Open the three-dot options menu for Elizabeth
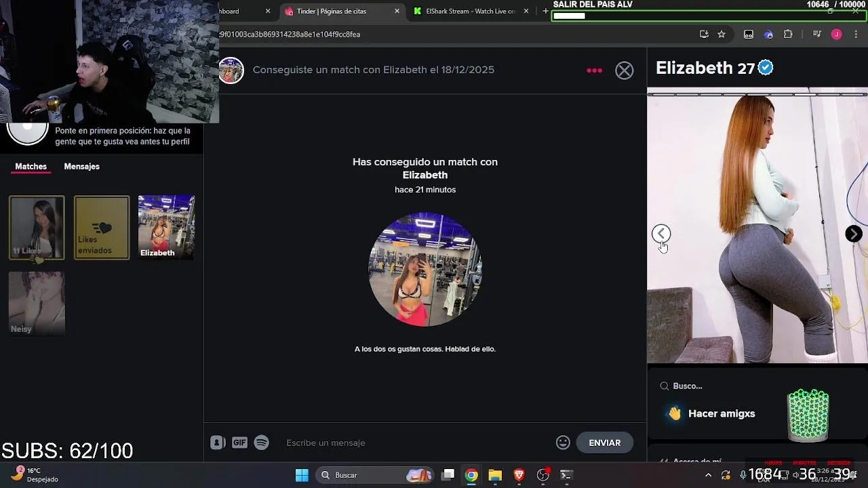868x488 pixels. point(594,70)
